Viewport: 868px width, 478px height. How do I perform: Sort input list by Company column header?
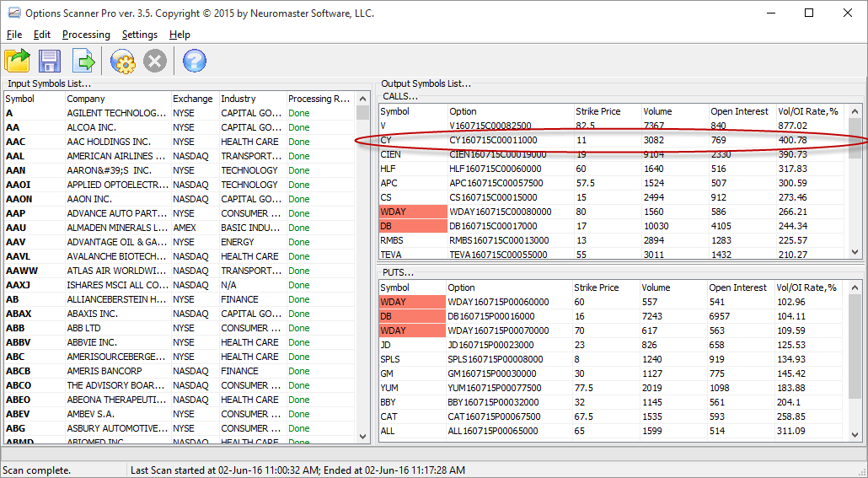click(118, 99)
